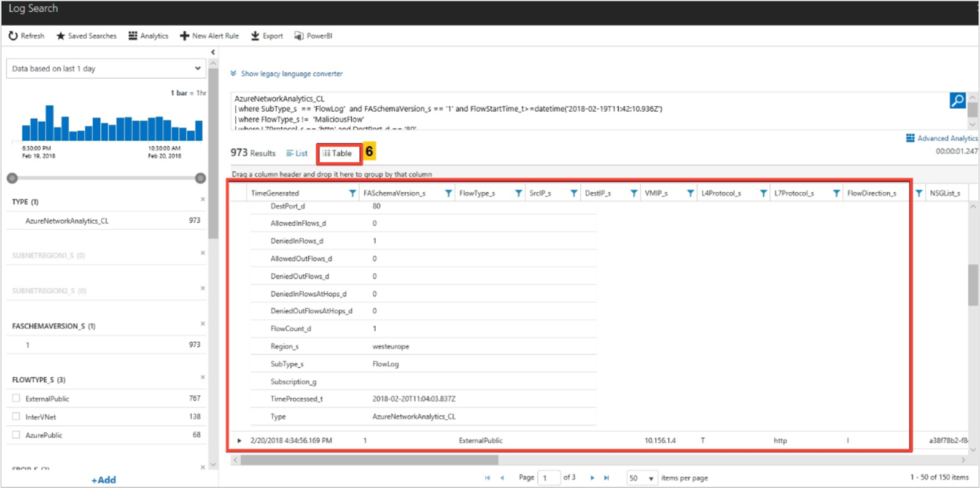980x488 pixels.
Task: Click the FlowType_s column header
Action: (476, 193)
